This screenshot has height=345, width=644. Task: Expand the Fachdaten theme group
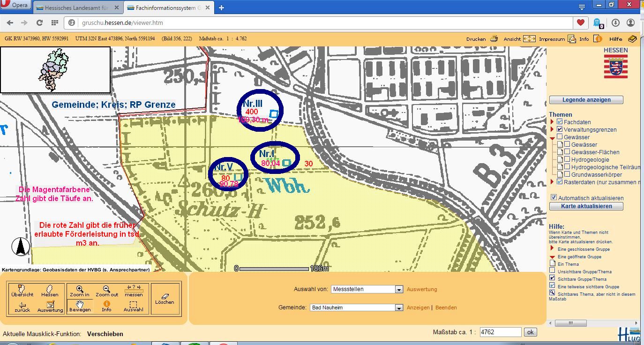click(553, 122)
